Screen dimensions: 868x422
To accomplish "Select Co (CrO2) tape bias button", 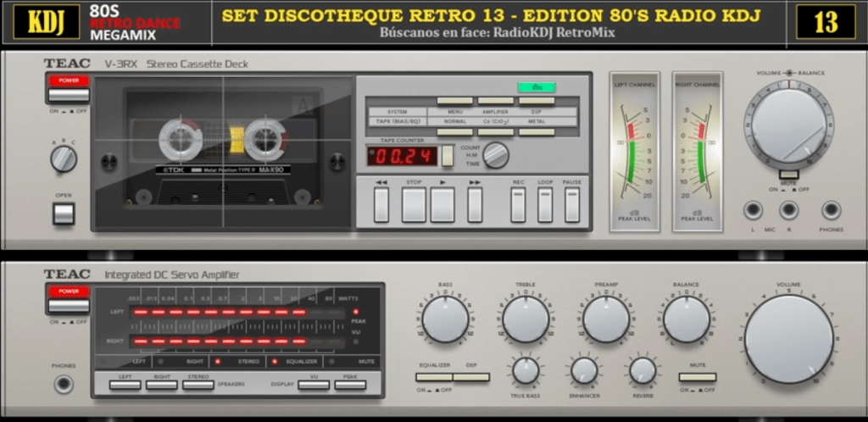I will click(x=495, y=132).
